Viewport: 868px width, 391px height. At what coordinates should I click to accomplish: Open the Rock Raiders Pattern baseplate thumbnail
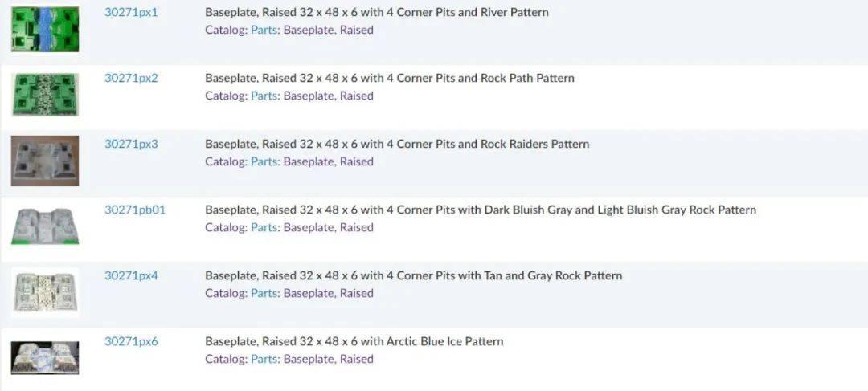point(45,161)
